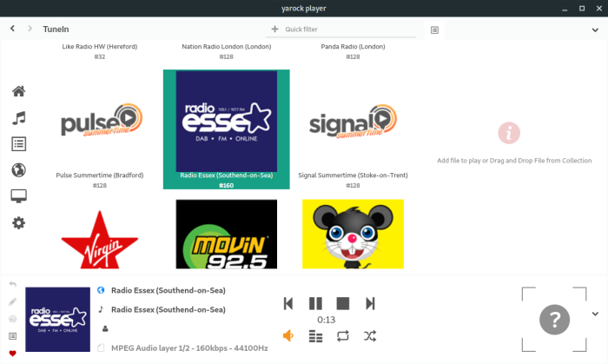The height and width of the screenshot is (364, 608).
Task: Open the equalizer bars icon
Action: [x=315, y=336]
